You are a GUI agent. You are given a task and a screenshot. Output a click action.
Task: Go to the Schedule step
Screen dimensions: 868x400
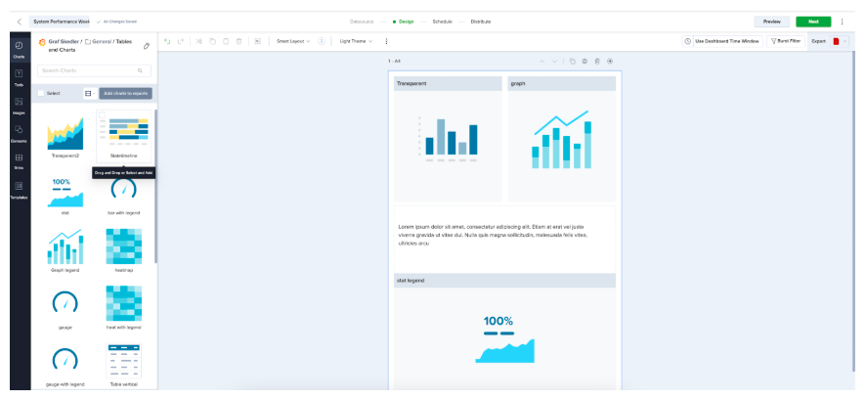(x=442, y=21)
